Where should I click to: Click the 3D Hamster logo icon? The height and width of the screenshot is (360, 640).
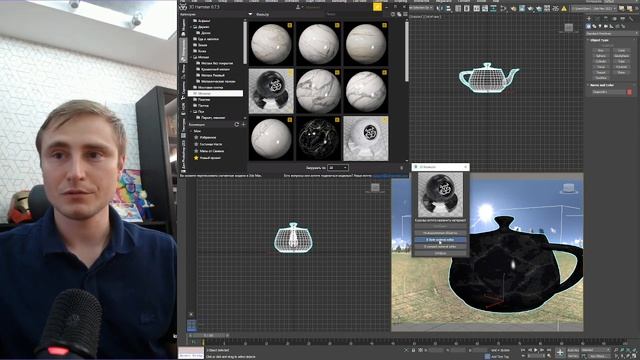click(x=182, y=7)
